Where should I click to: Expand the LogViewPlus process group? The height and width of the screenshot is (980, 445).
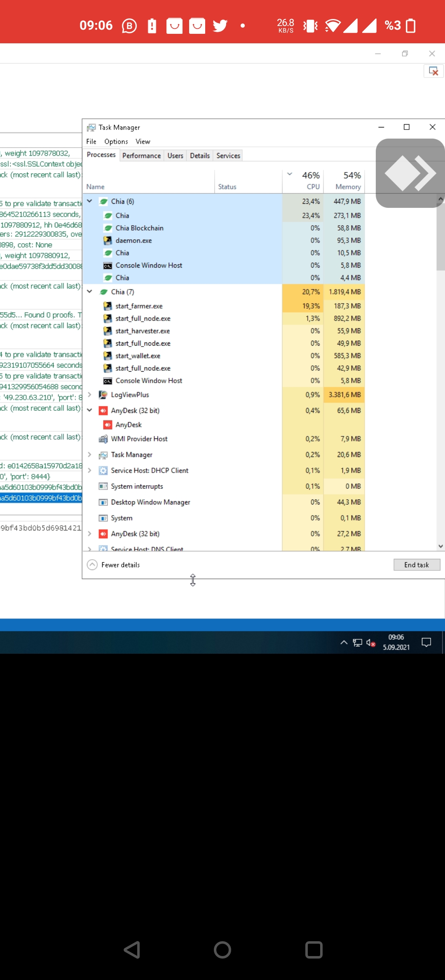click(x=89, y=395)
